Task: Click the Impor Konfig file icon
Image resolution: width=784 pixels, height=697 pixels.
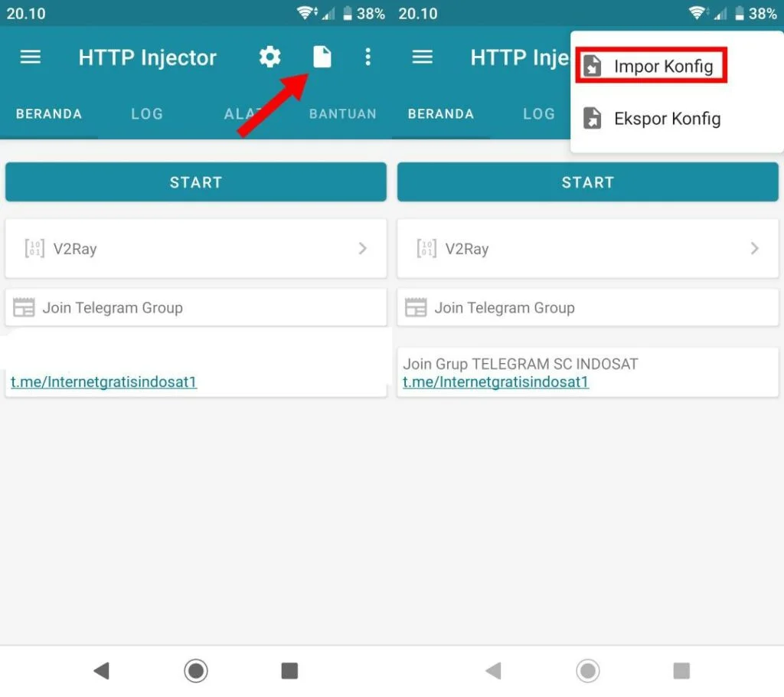Action: pyautogui.click(x=593, y=66)
